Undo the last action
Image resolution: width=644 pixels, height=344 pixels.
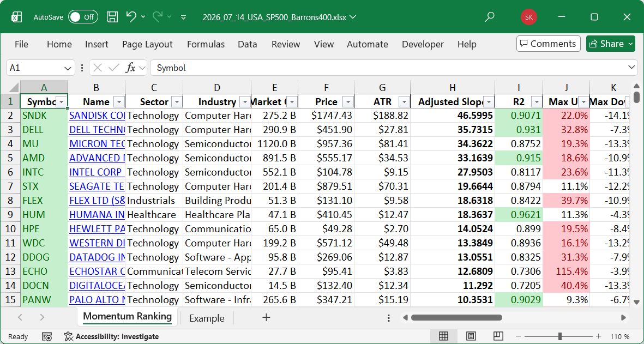131,17
